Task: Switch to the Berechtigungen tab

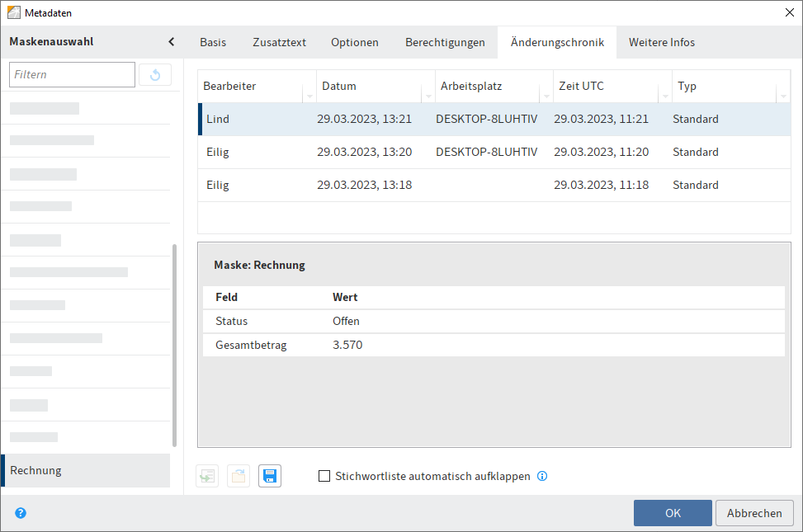Action: coord(445,41)
